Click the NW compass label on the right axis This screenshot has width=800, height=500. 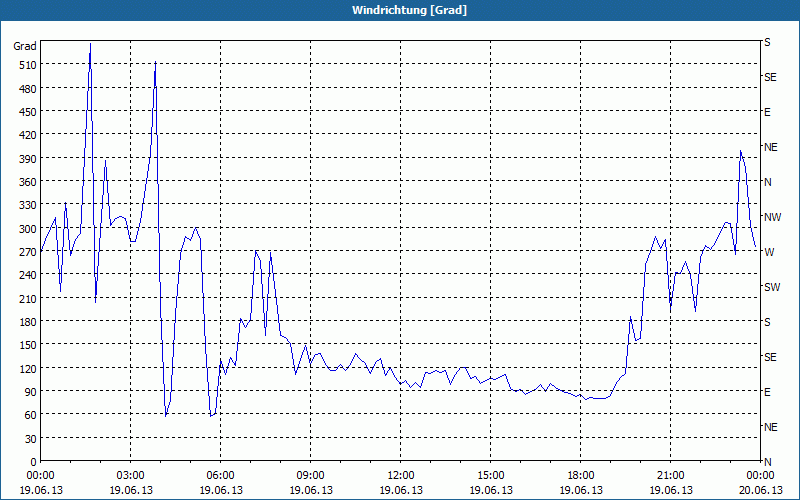772,217
